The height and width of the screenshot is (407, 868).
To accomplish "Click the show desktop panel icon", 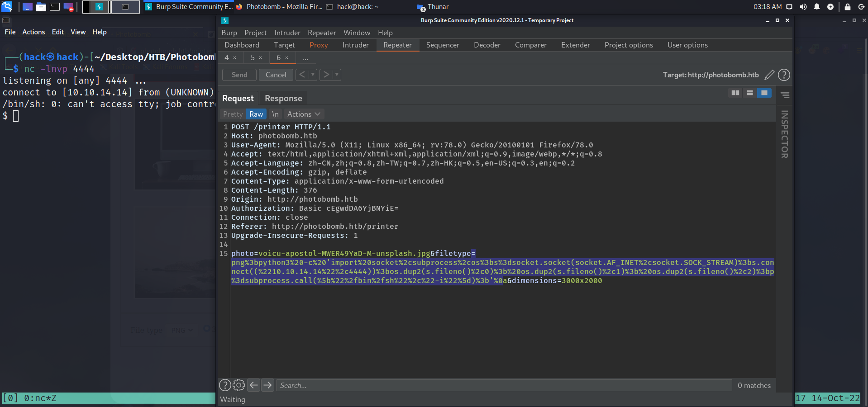I will [x=28, y=7].
